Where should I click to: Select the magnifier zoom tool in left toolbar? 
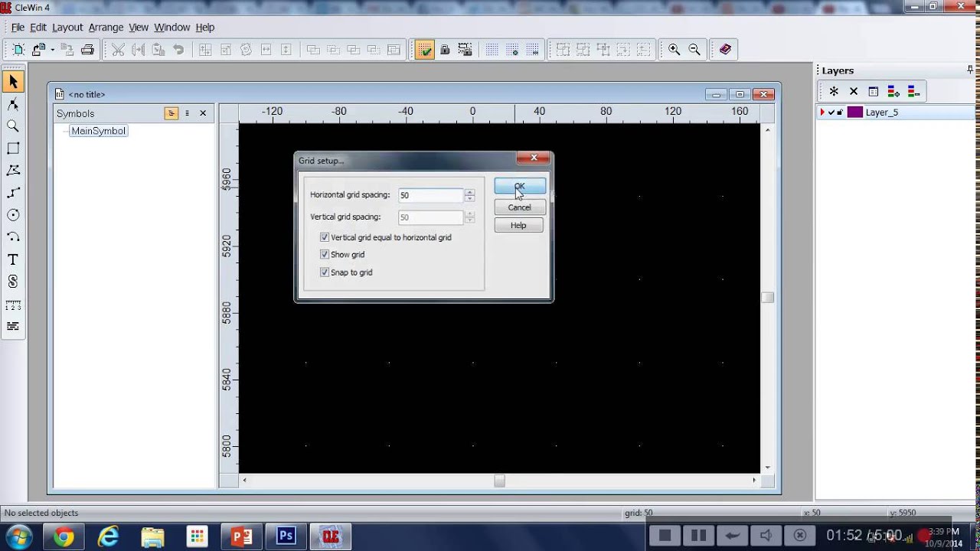pyautogui.click(x=12, y=126)
